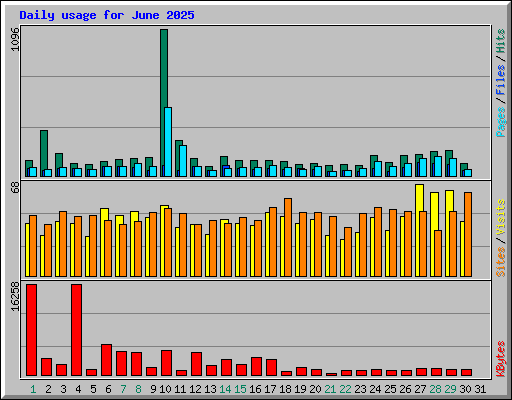Viewport: 512px width, 400px height.
Task: Click the day 29 label on the x-axis
Action: 450,389
